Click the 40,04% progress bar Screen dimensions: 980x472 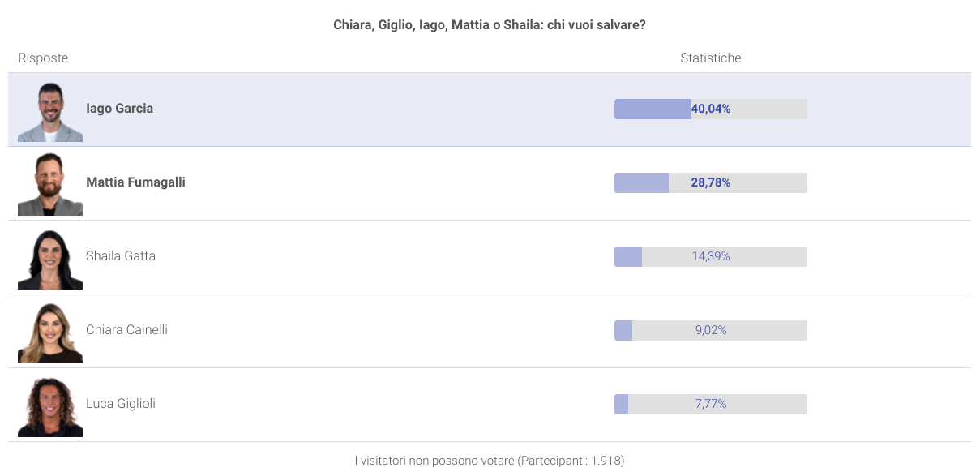click(711, 109)
